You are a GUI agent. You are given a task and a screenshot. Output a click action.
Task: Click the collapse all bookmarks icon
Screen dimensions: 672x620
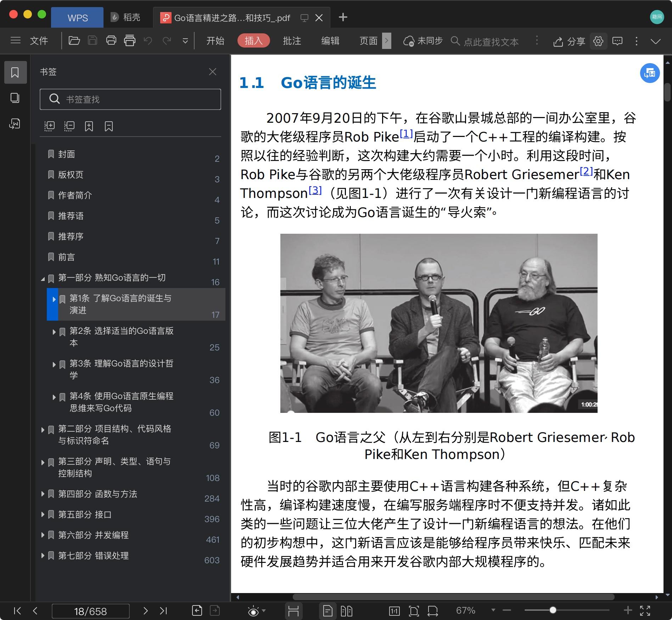point(69,126)
